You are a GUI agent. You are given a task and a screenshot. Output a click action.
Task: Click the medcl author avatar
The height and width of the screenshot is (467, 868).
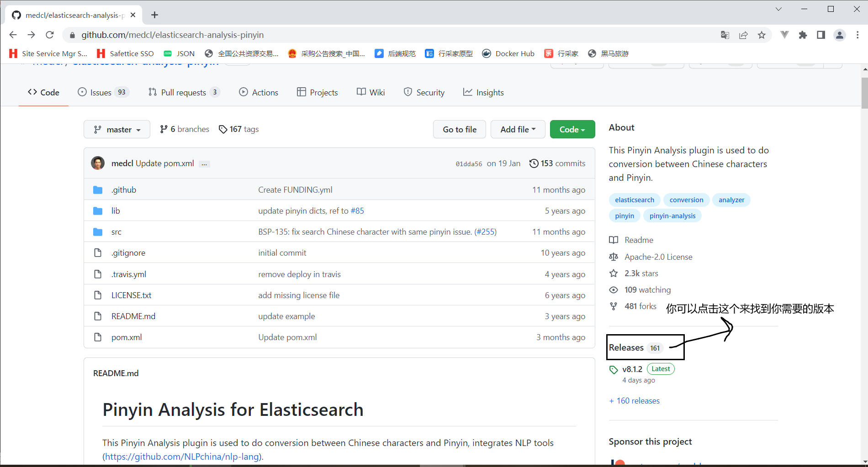pos(98,163)
